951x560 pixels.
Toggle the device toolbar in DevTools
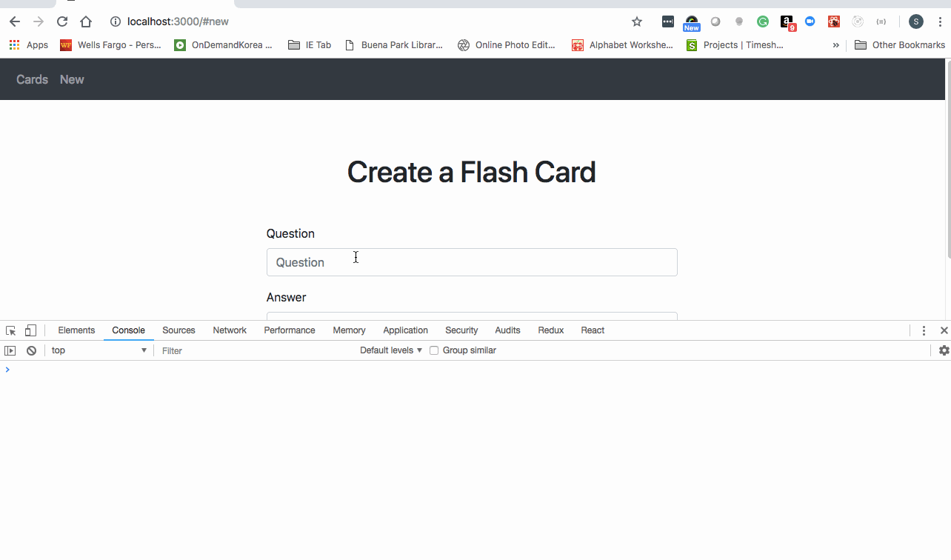click(30, 330)
